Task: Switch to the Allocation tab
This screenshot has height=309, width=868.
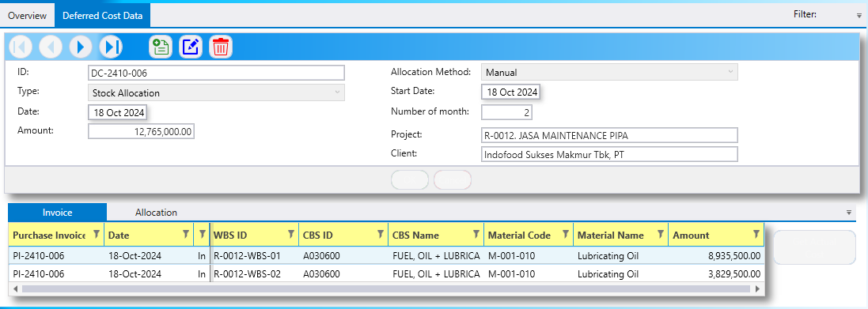Action: click(156, 213)
